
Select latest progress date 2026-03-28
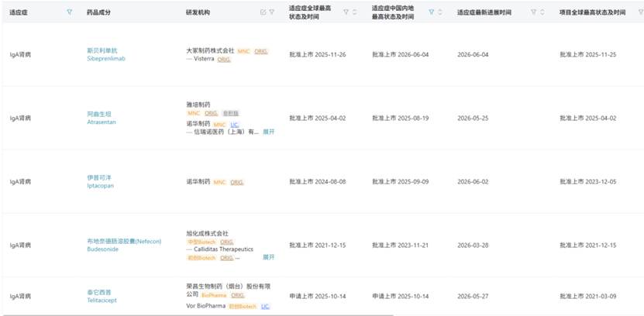click(x=474, y=246)
